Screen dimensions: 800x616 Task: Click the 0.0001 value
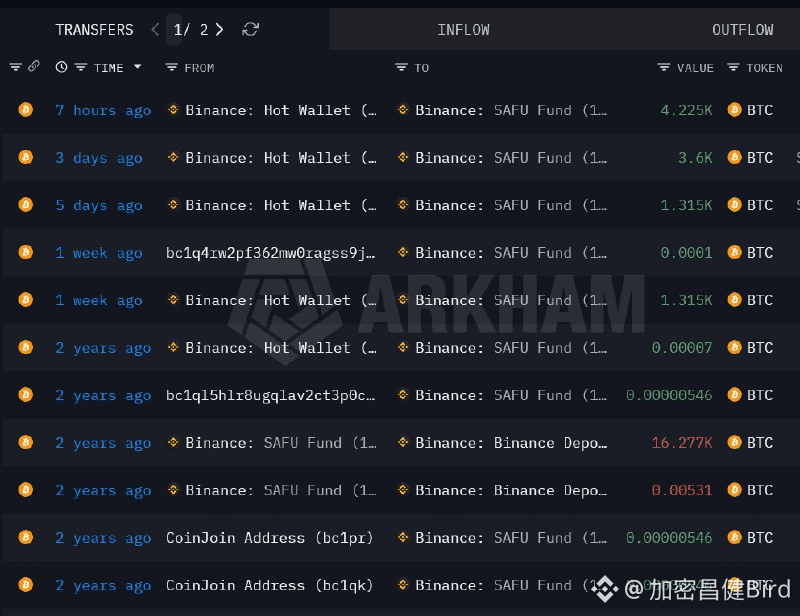pos(686,253)
